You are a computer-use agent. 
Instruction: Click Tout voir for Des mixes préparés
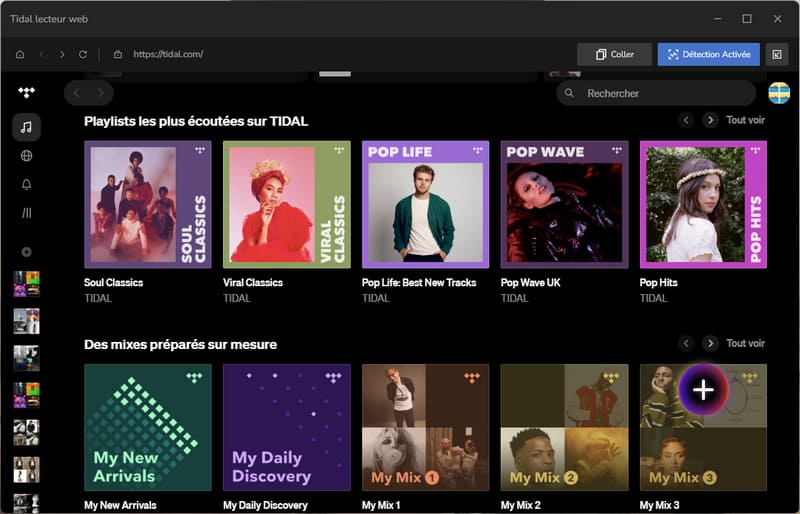745,343
